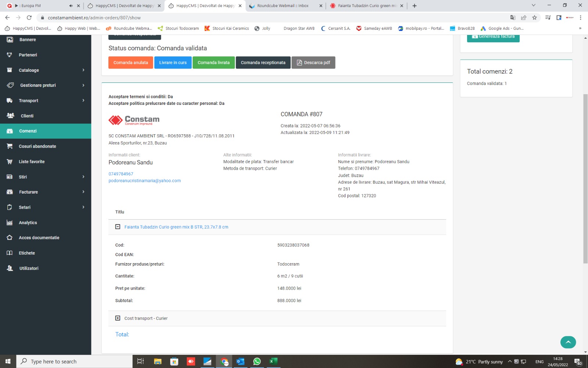Open the Windows notification center
588x368 pixels.
tap(578, 362)
